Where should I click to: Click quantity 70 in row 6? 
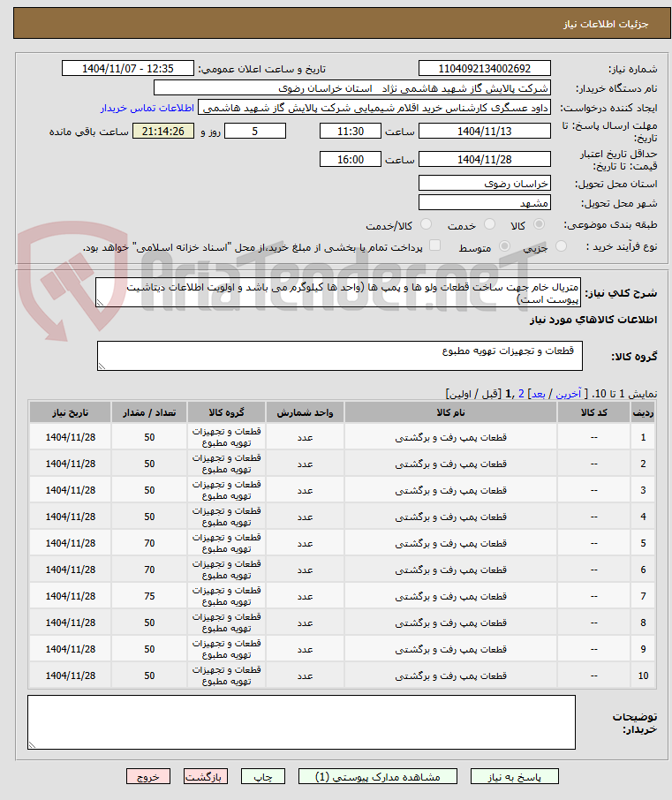149,570
